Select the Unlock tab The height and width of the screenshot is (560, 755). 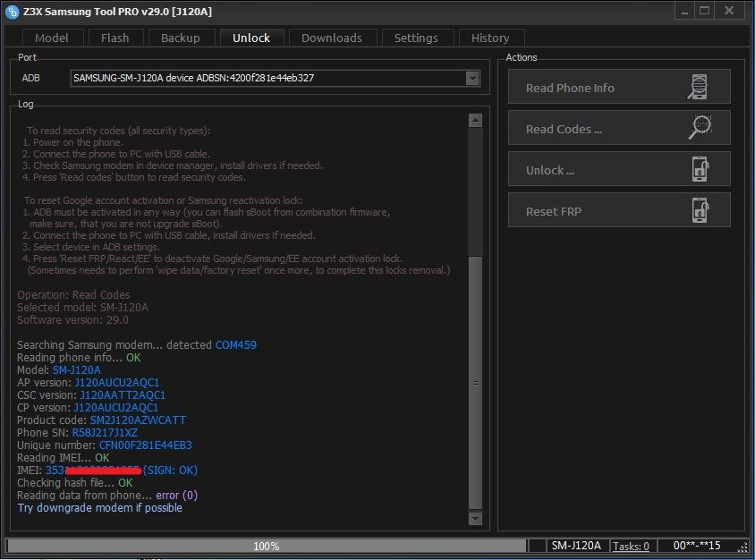[251, 38]
